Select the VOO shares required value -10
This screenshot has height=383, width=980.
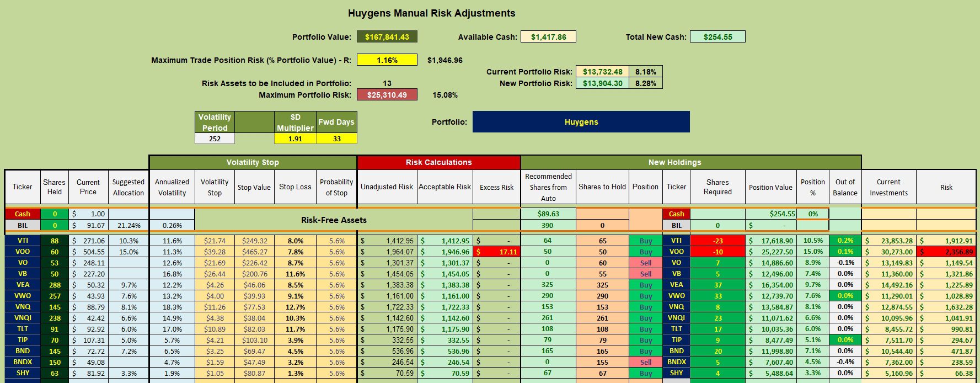(x=717, y=252)
